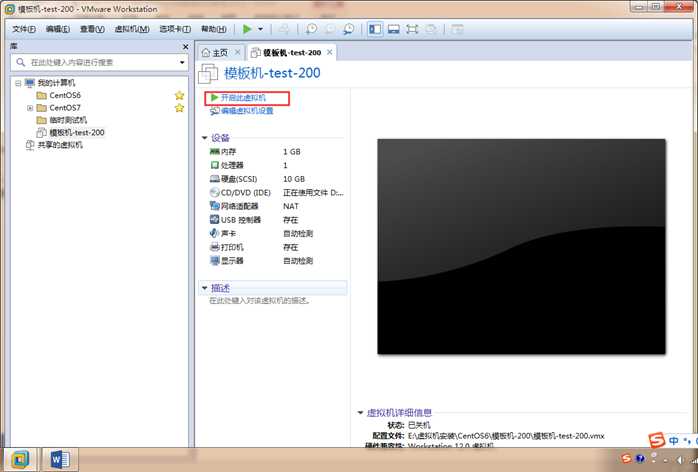Viewport: 698px width, 472px height.
Task: Click the printer icon beside 打印机
Action: tap(214, 247)
